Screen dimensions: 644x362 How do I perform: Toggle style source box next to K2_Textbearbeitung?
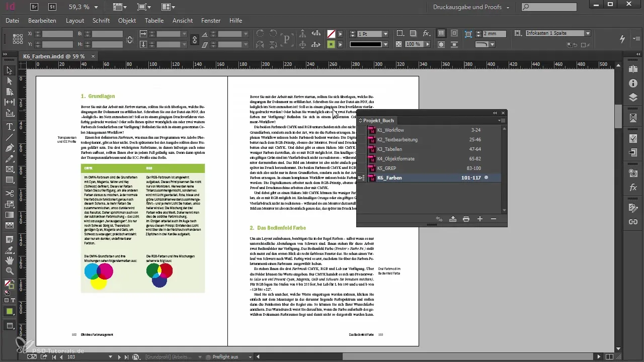pyautogui.click(x=361, y=140)
